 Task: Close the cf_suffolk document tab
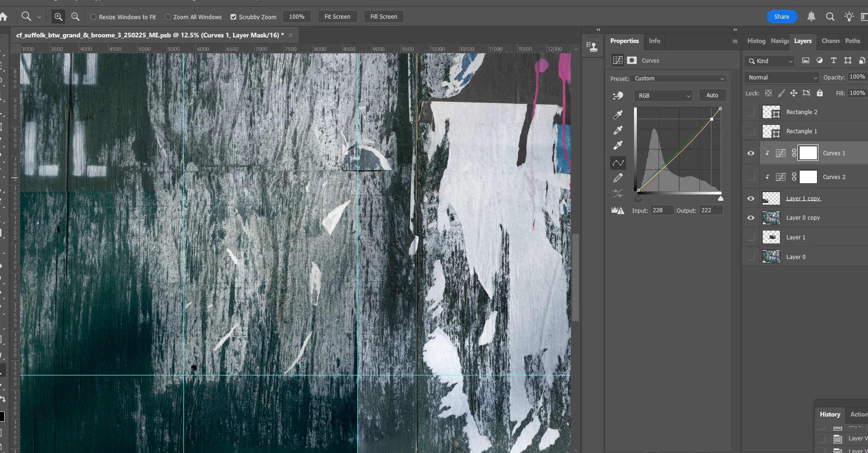[x=291, y=35]
